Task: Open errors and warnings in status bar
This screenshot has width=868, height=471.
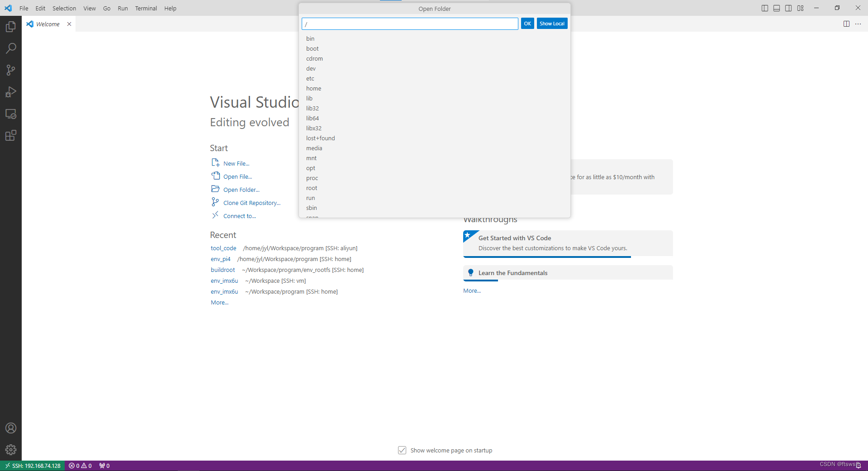Action: click(x=81, y=466)
